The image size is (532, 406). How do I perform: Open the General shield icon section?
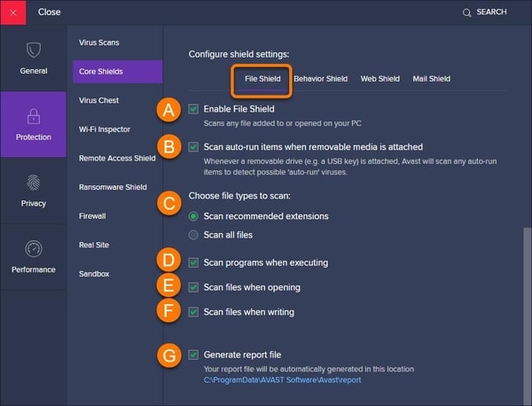point(33,51)
